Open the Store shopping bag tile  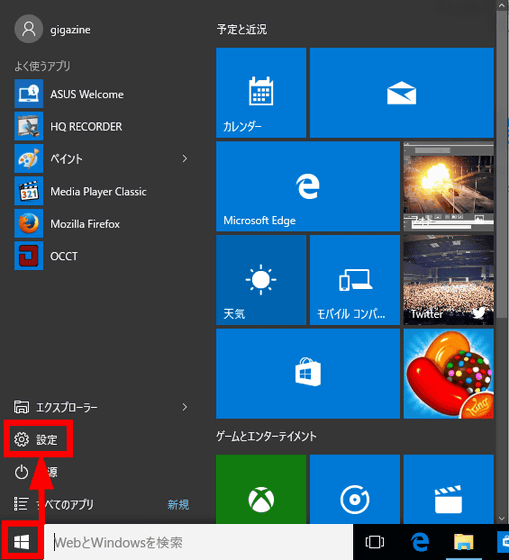point(308,374)
